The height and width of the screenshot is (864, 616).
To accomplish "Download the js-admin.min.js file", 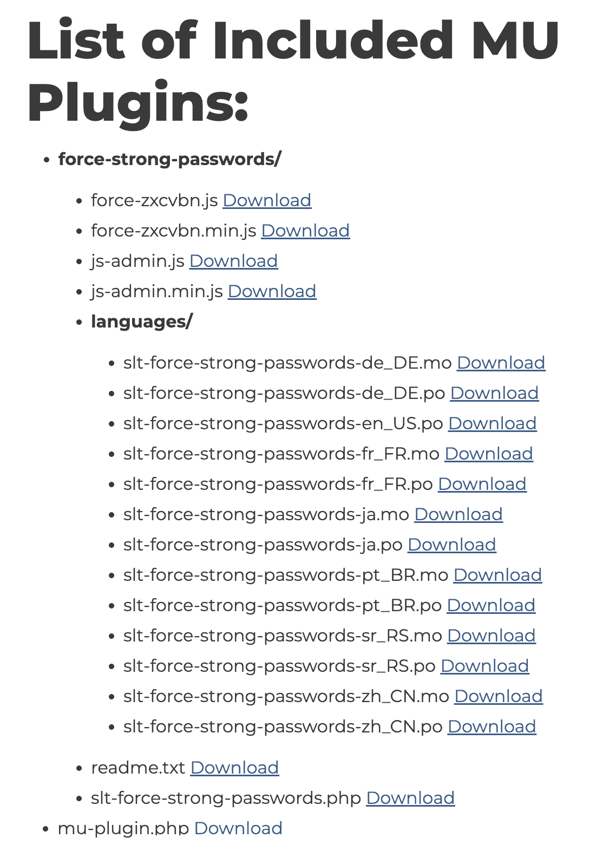I will tap(272, 291).
